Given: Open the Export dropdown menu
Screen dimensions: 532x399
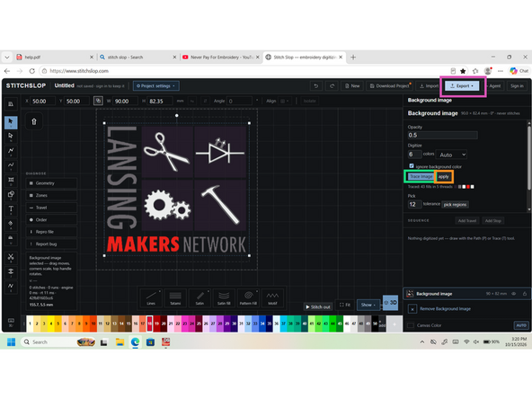Looking at the screenshot, I should pos(462,86).
